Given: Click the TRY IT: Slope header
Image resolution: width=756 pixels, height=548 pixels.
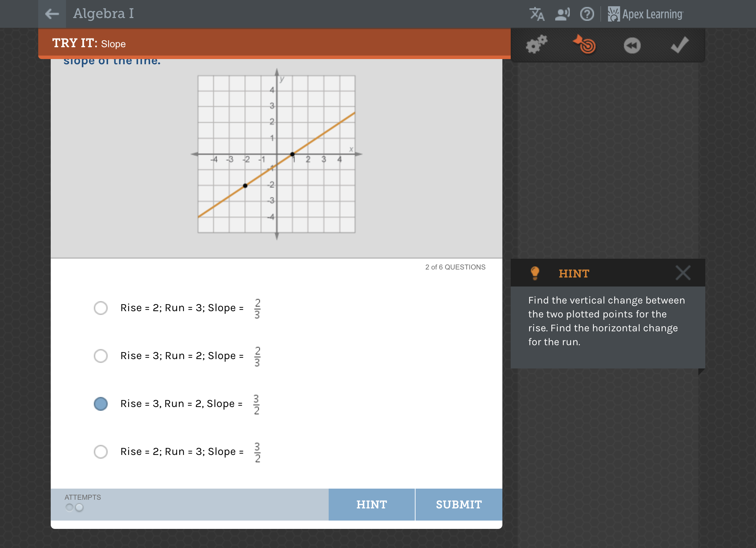Looking at the screenshot, I should [89, 43].
